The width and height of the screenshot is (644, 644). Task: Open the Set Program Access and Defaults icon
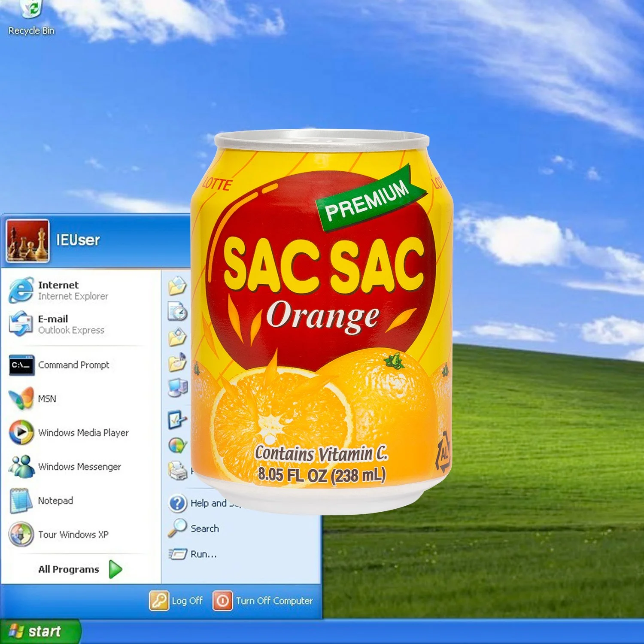pos(177,445)
